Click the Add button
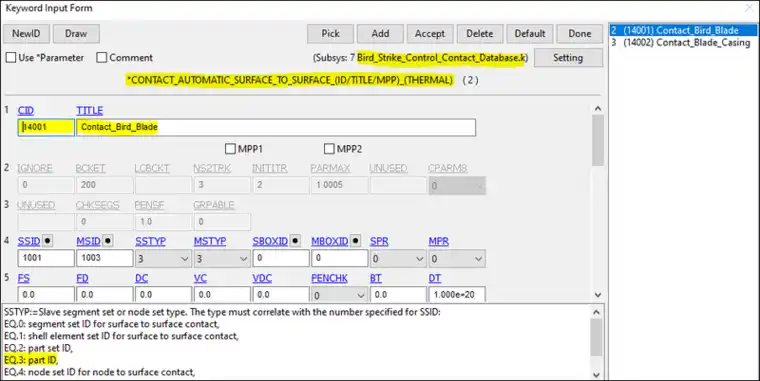Image resolution: width=760 pixels, height=381 pixels. click(x=380, y=33)
